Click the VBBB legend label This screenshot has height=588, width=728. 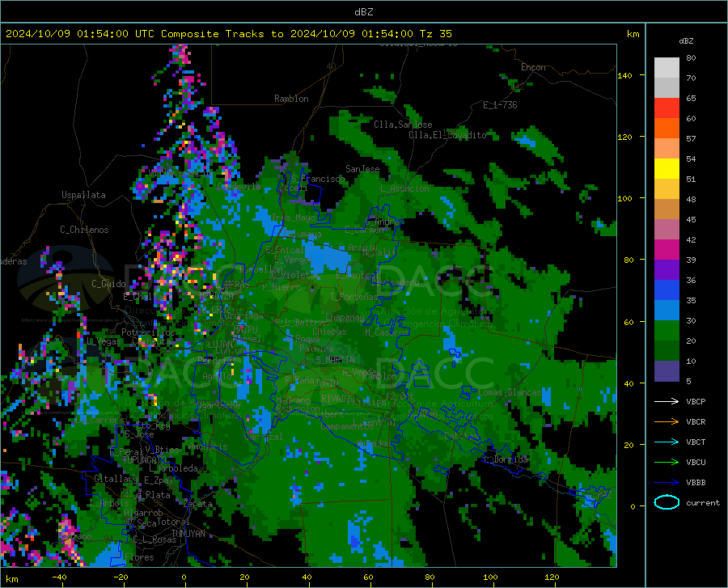click(x=696, y=483)
